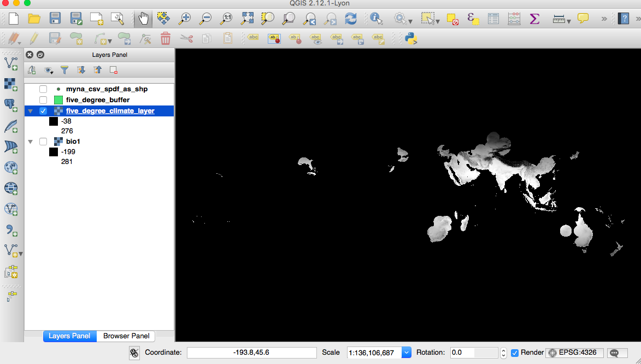
Task: Switch to Browser Panel tab
Action: [x=126, y=336]
